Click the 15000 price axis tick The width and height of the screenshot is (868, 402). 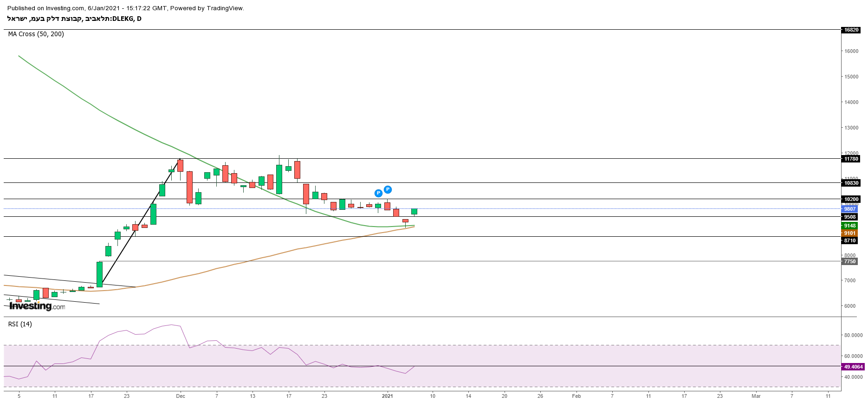pyautogui.click(x=851, y=77)
